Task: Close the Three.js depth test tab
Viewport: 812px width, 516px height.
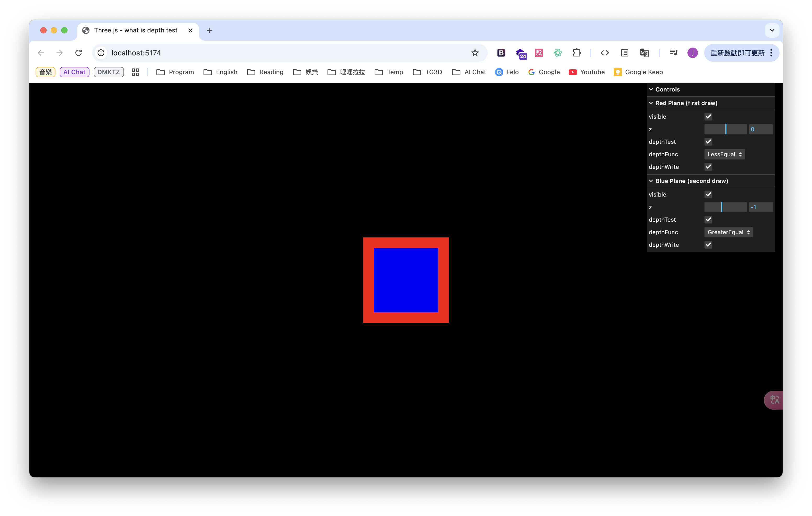Action: (190, 30)
